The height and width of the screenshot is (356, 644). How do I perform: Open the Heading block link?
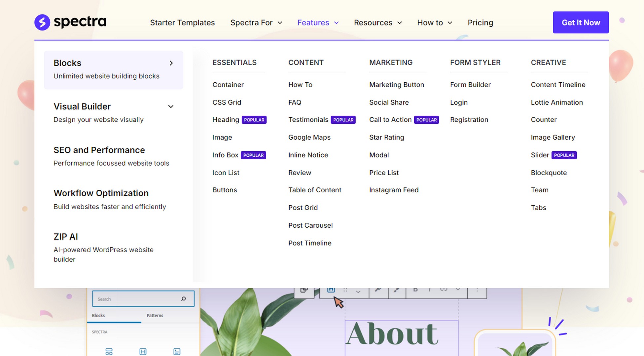tap(226, 120)
